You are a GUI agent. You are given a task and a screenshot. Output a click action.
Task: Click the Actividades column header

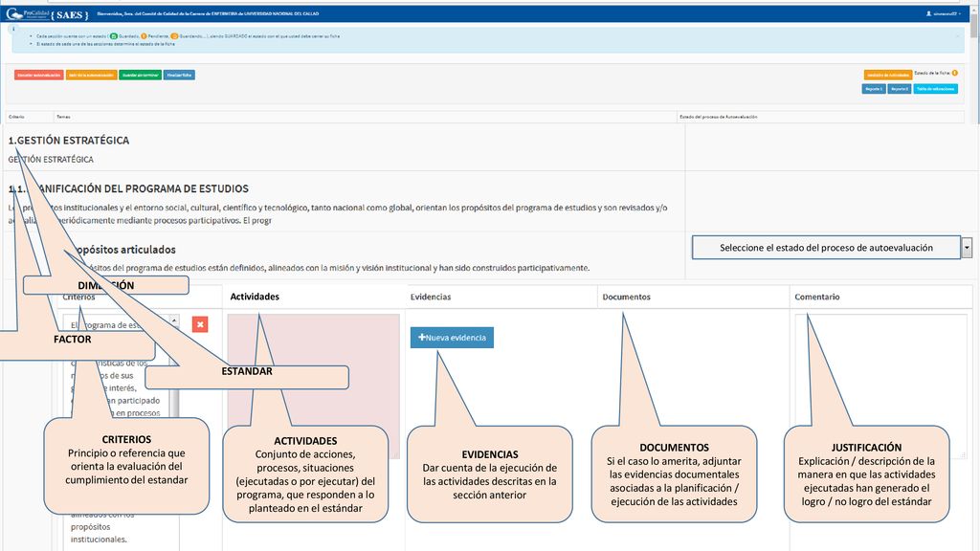(255, 297)
